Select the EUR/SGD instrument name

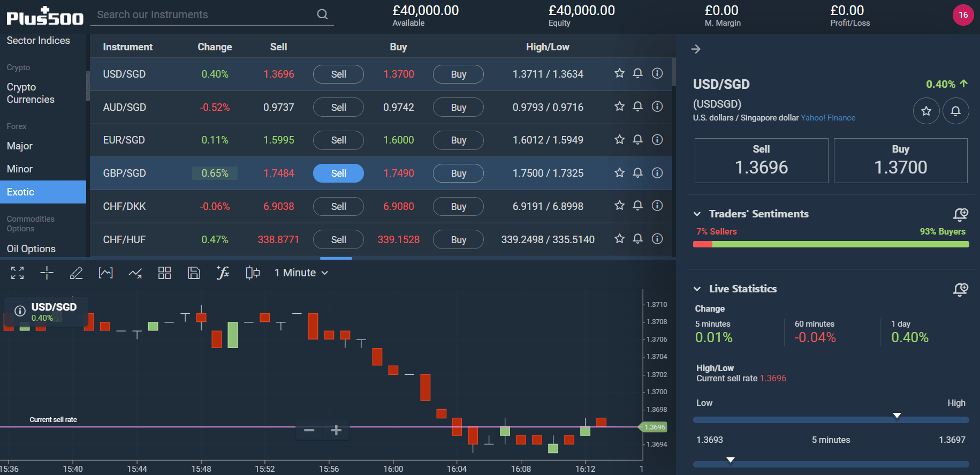pos(124,140)
